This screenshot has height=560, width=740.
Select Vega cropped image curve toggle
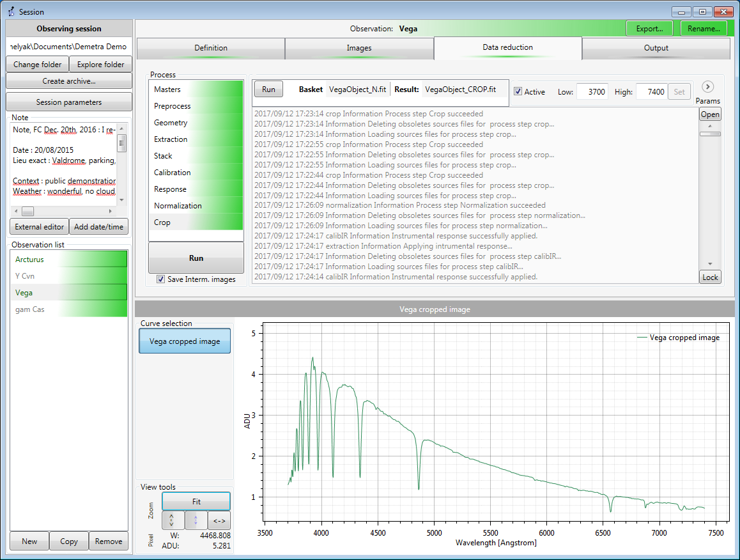[x=185, y=341]
